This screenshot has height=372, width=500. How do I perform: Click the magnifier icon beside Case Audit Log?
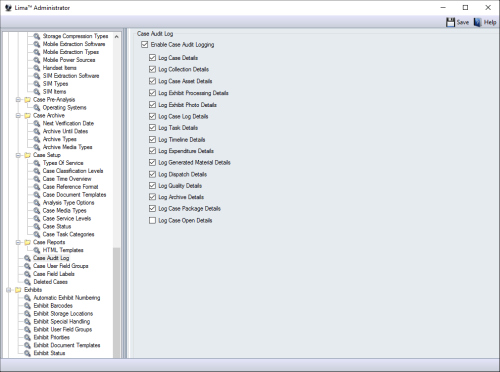tap(28, 258)
